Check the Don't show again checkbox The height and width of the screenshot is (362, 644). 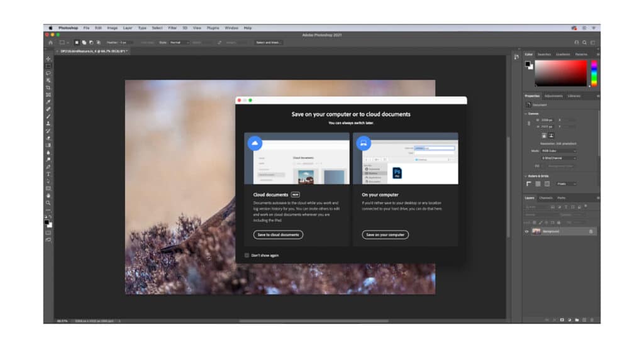(247, 255)
